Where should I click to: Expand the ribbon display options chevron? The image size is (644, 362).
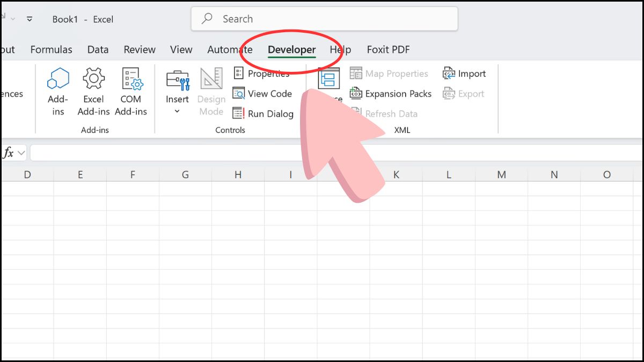point(30,19)
